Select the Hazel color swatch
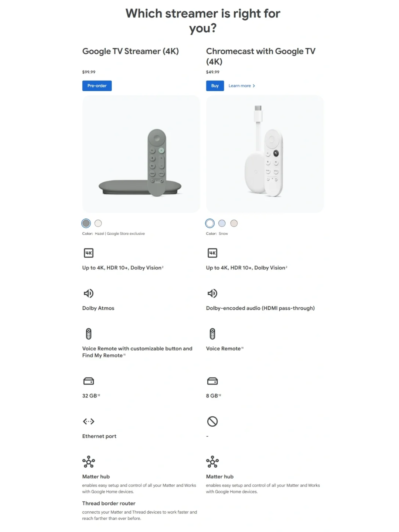Viewport: 399px width, 532px height. (86, 223)
